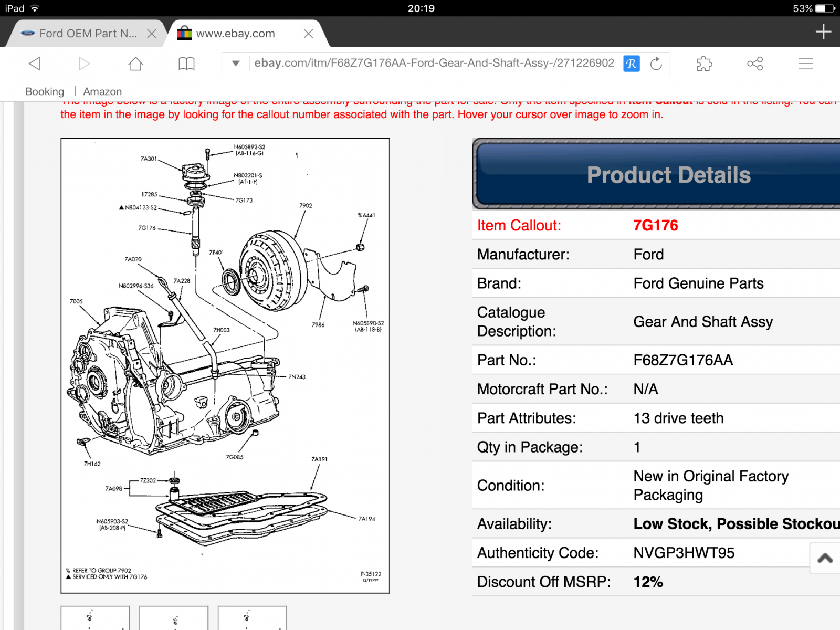This screenshot has height=630, width=840.
Task: Open the home page icon
Action: pos(136,64)
